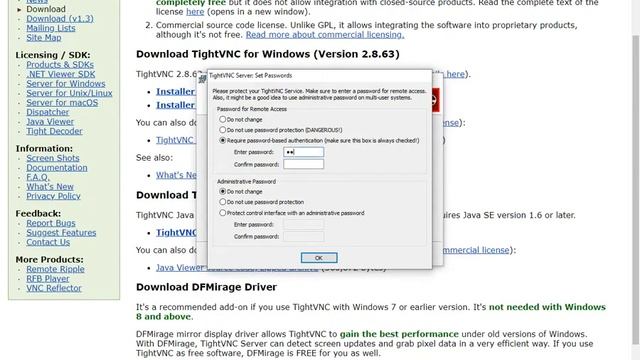The image size is (640, 360).
Task: Click first Installer download link
Action: [x=176, y=91]
